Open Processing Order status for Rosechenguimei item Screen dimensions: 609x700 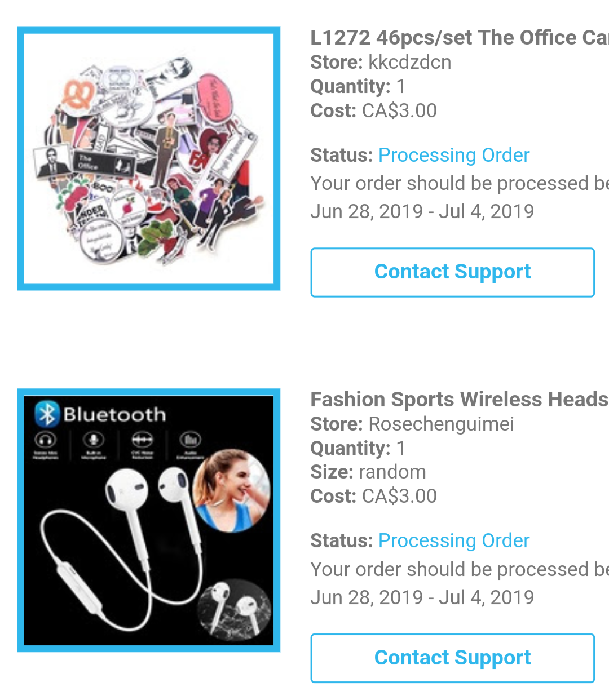(x=454, y=540)
